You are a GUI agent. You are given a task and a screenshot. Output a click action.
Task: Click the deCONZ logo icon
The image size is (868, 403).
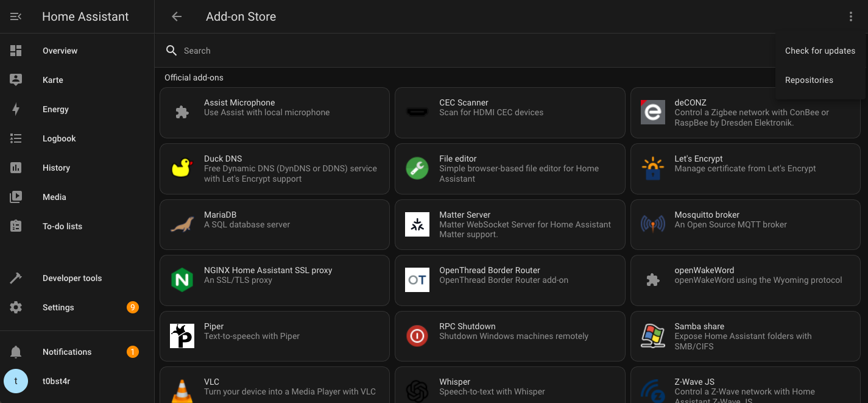tap(652, 112)
